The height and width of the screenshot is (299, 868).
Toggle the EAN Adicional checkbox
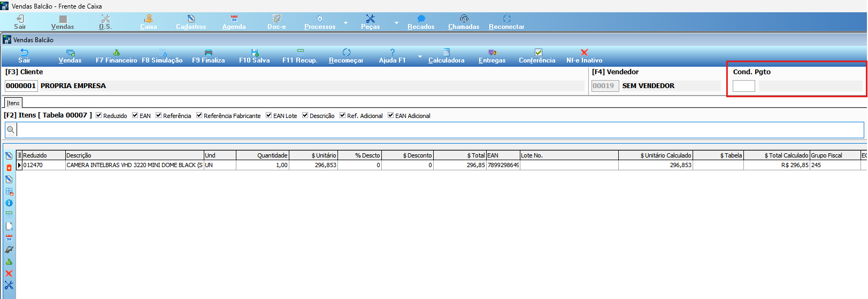pos(390,115)
